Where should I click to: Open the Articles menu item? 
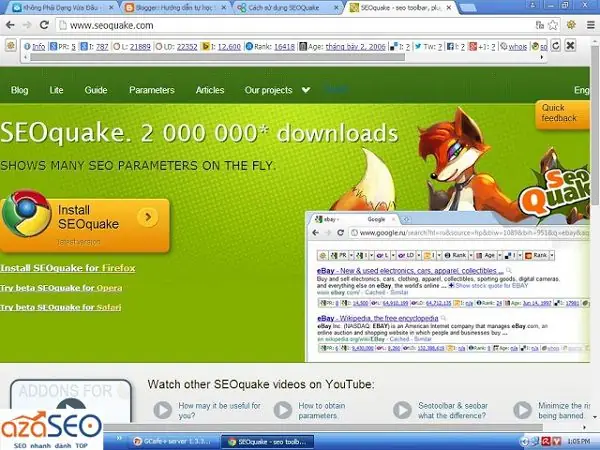point(210,90)
